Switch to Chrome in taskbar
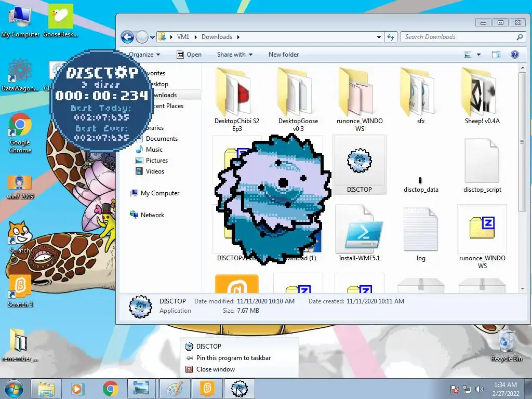The height and width of the screenshot is (399, 532). pyautogui.click(x=110, y=389)
